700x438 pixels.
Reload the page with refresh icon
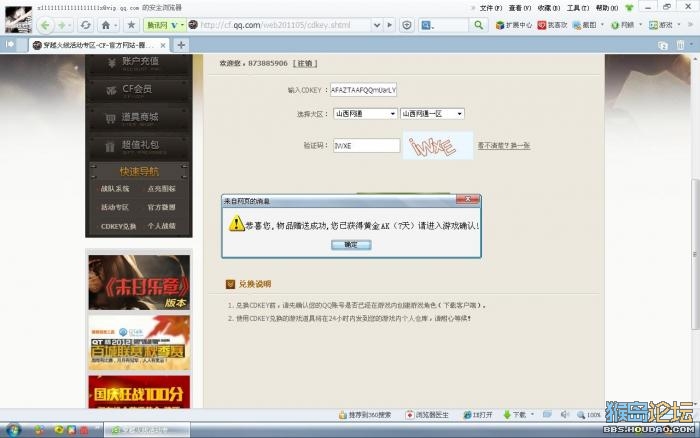[85, 25]
